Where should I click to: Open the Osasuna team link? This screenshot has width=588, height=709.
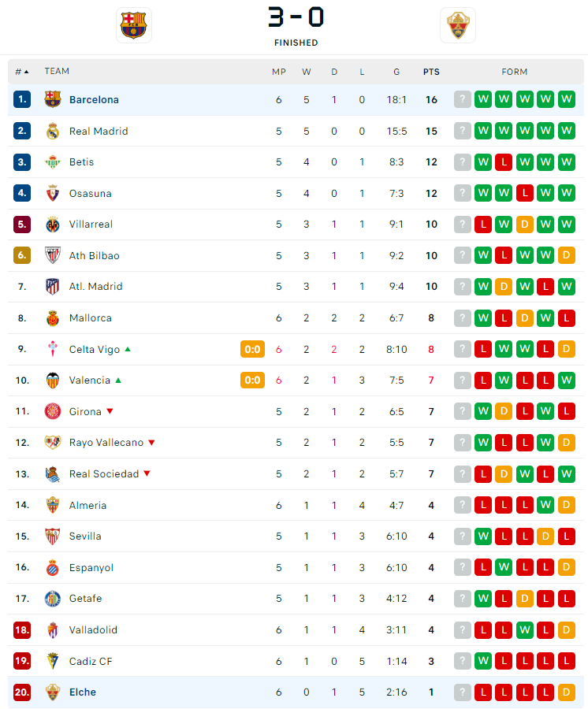click(x=91, y=193)
